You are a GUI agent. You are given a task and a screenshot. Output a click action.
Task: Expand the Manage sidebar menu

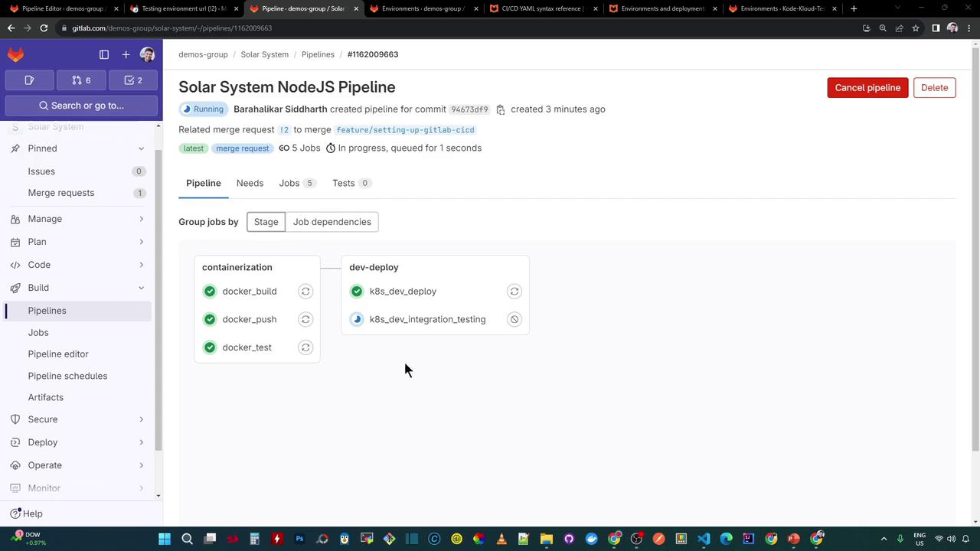(141, 219)
